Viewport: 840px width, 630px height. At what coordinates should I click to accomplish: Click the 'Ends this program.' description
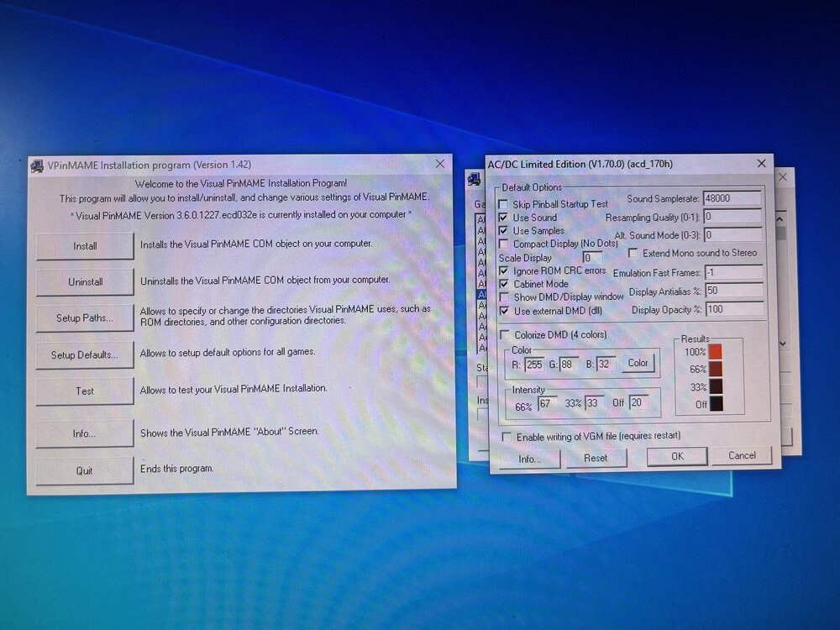coord(176,469)
